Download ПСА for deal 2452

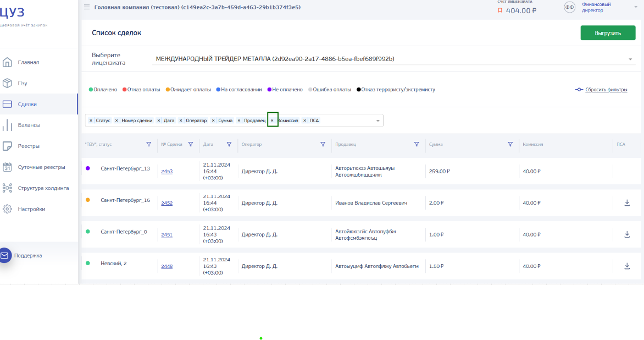tap(627, 203)
